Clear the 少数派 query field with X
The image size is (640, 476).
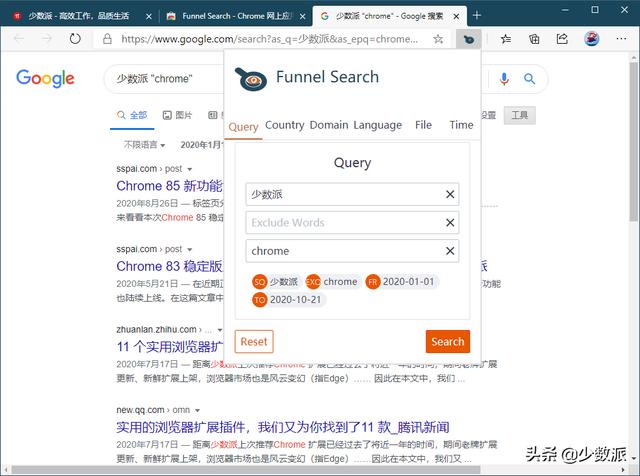450,194
